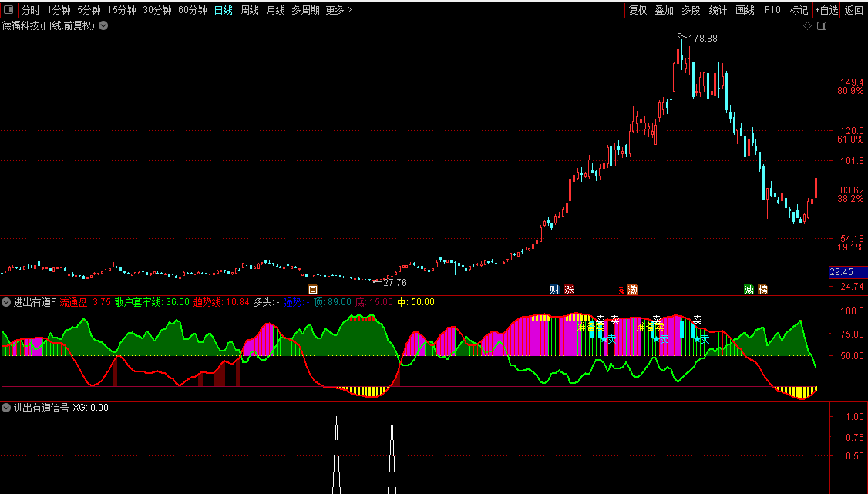Click the first XG signal spike

(x=337, y=455)
